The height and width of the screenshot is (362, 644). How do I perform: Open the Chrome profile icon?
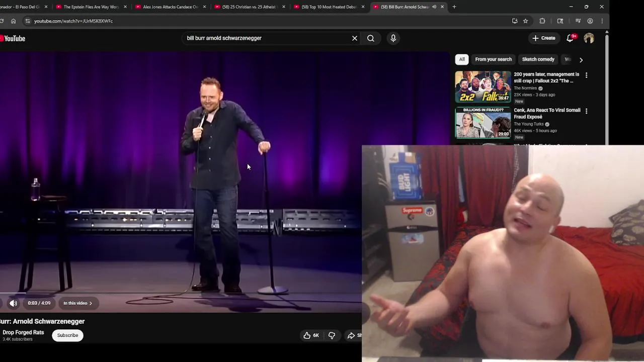[x=590, y=21]
